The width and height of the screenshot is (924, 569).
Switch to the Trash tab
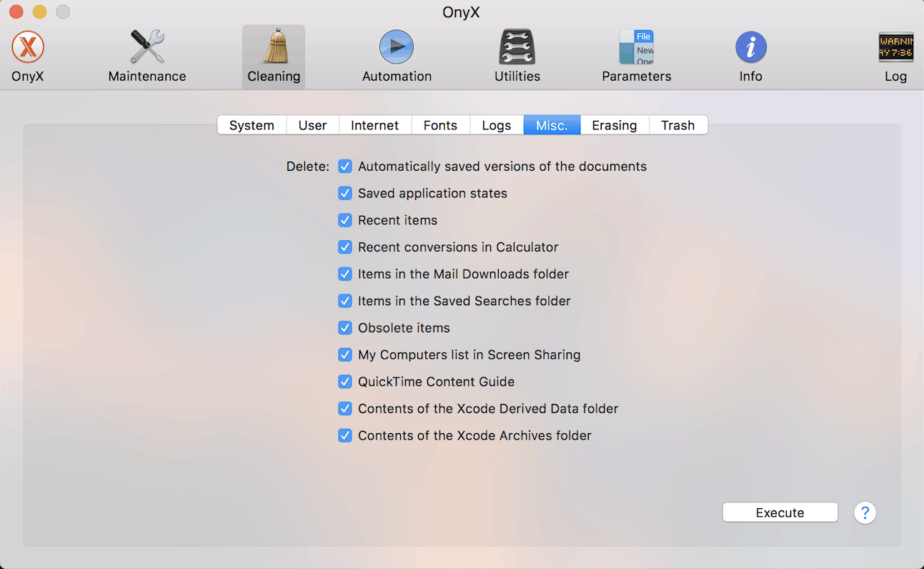pos(677,125)
